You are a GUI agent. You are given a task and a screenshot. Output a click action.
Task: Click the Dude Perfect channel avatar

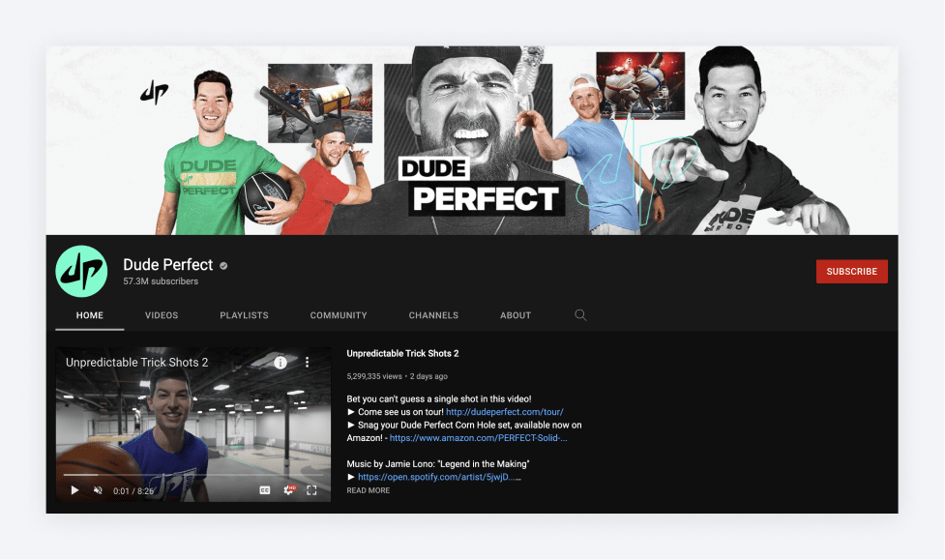click(81, 271)
